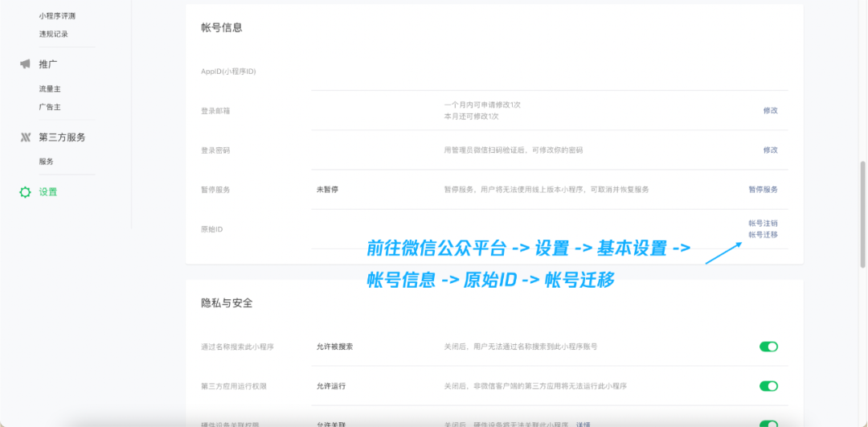Click 修改 in the 登录邮箱 row
The width and height of the screenshot is (868, 427).
[771, 110]
